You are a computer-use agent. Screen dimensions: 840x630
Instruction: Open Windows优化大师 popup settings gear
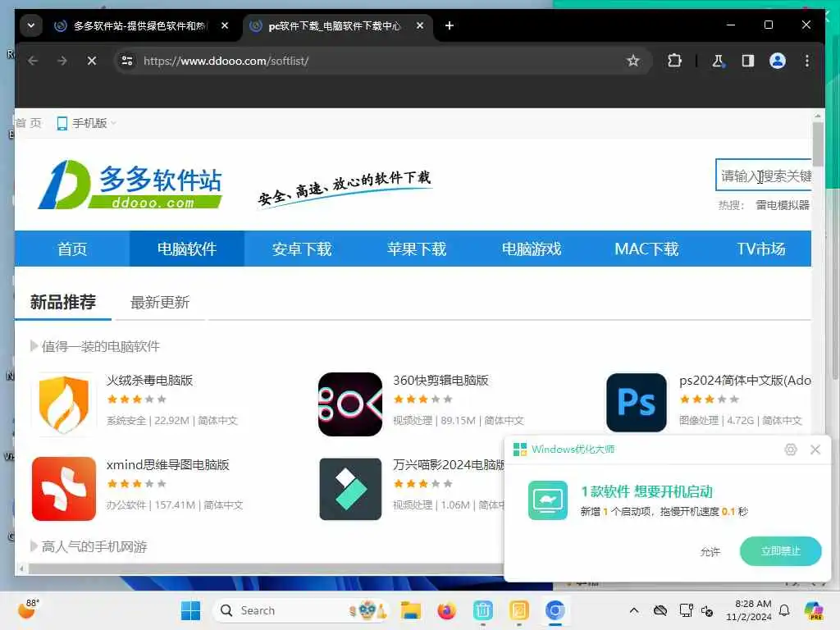pyautogui.click(x=791, y=450)
